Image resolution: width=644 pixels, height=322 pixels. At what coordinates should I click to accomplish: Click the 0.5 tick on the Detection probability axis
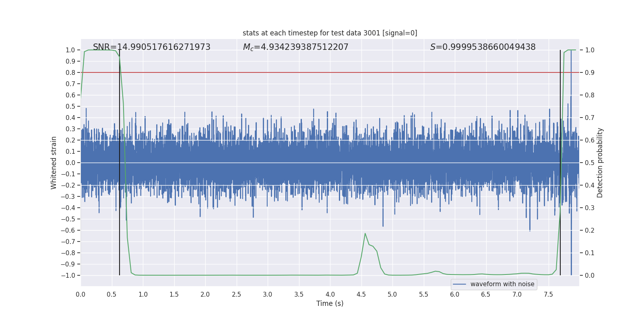point(590,163)
